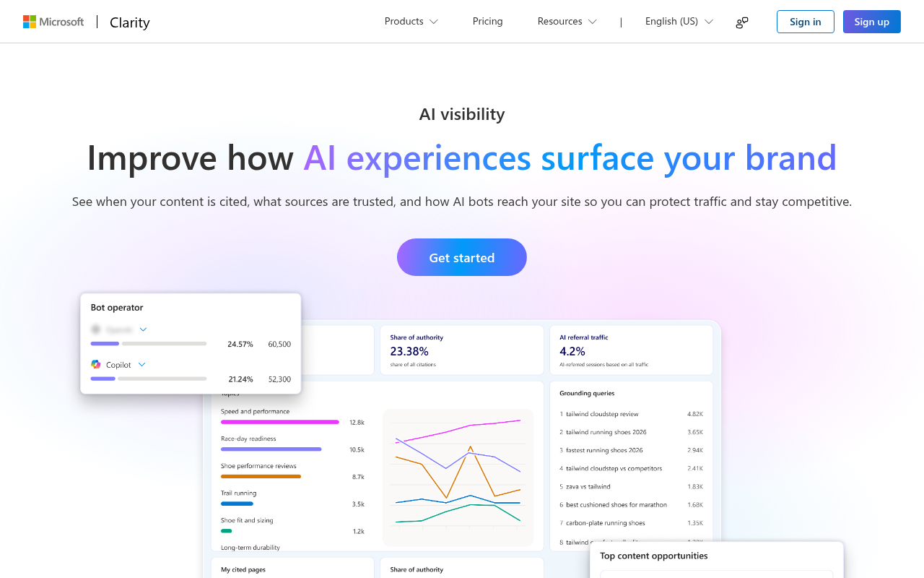Click the 24.57% progress bar
Viewport: 924px width, 578px height.
pos(149,344)
